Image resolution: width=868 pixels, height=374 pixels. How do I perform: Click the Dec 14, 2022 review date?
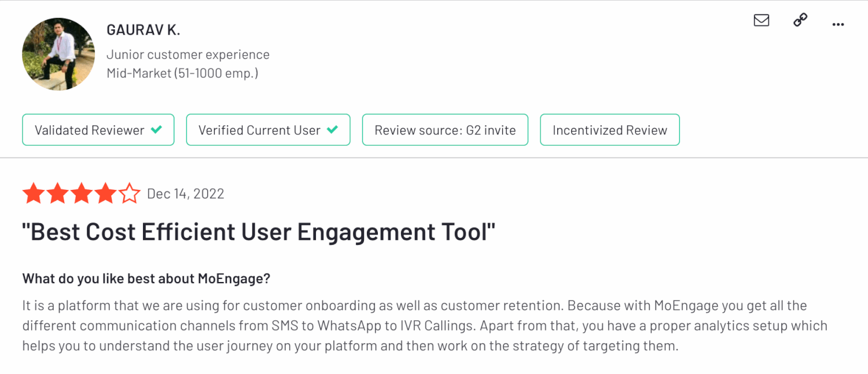point(185,194)
